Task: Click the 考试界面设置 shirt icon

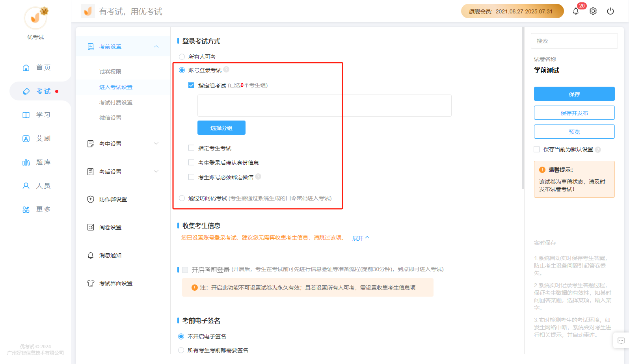Action: (91, 283)
